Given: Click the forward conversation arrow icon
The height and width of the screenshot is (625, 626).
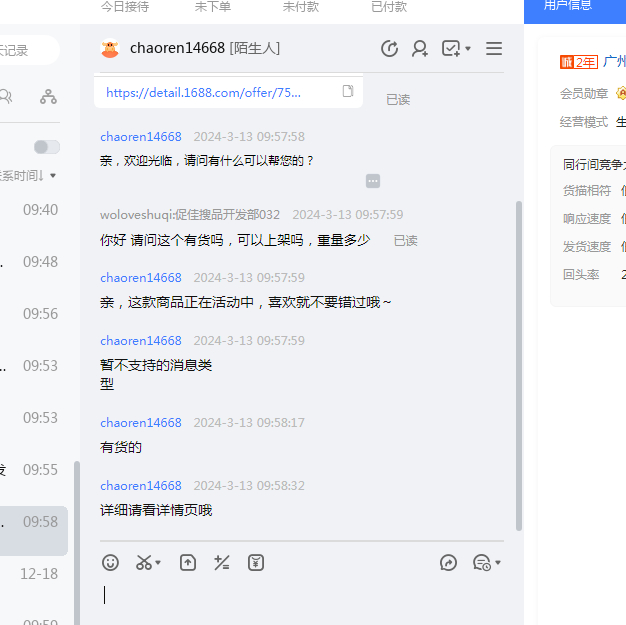Looking at the screenshot, I should click(x=448, y=563).
